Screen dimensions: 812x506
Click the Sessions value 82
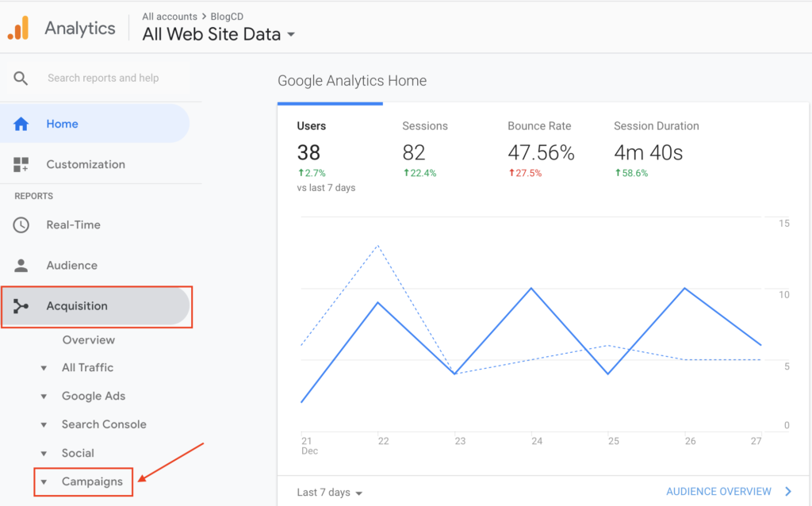(414, 153)
